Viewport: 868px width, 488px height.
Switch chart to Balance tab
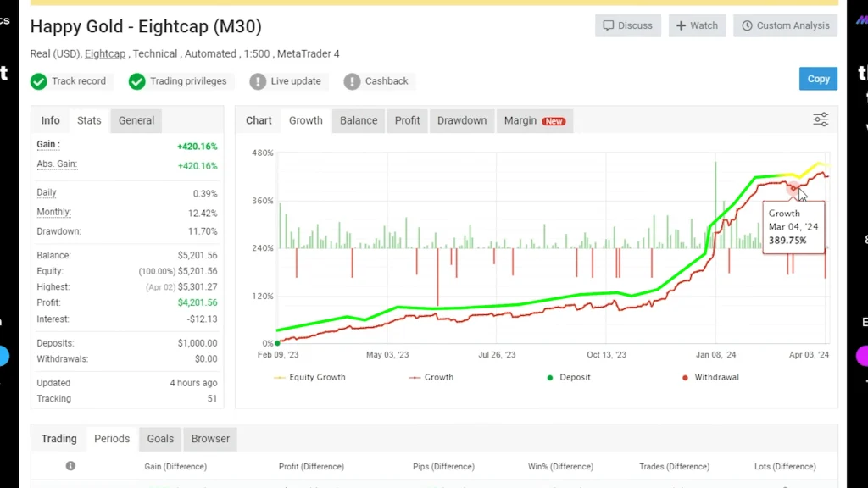[359, 120]
